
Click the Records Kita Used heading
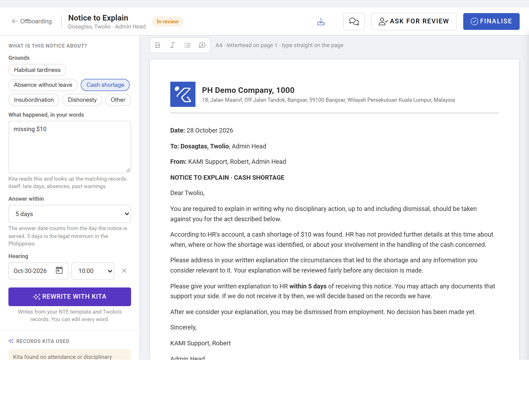[43, 341]
